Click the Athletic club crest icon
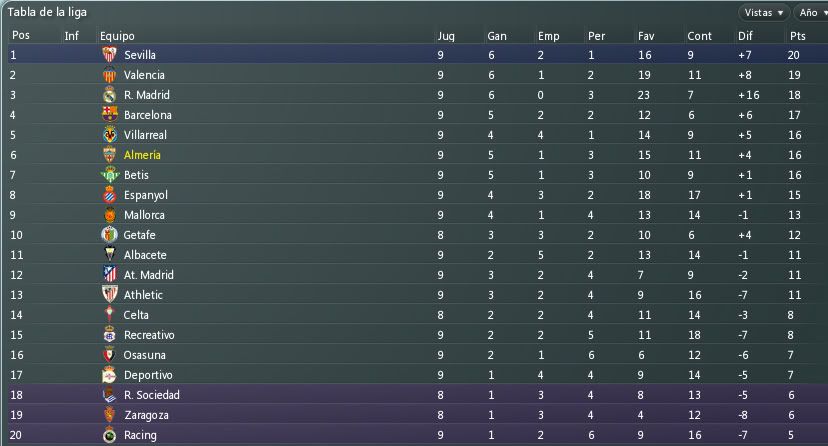 click(x=109, y=295)
